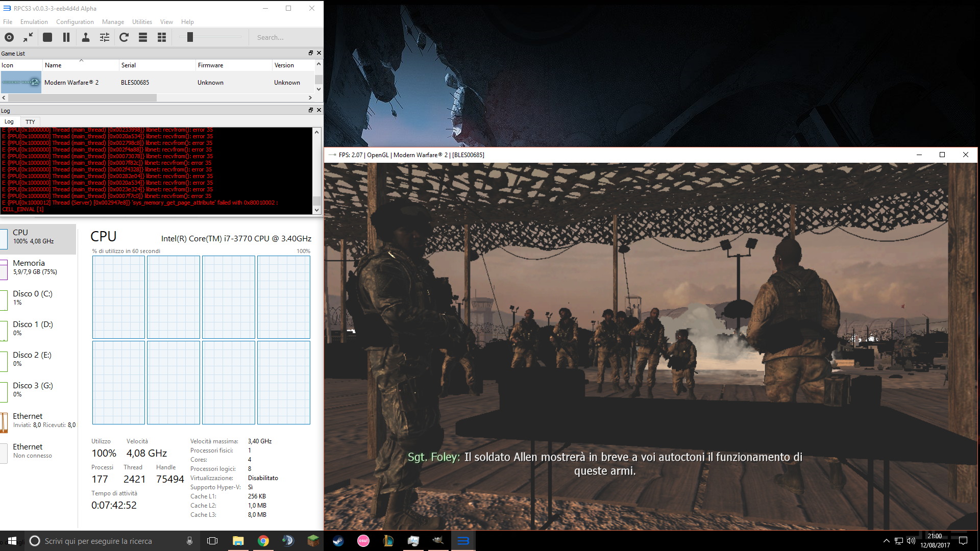This screenshot has height=551, width=980.
Task: Switch to the TTY log tab
Action: (x=30, y=122)
